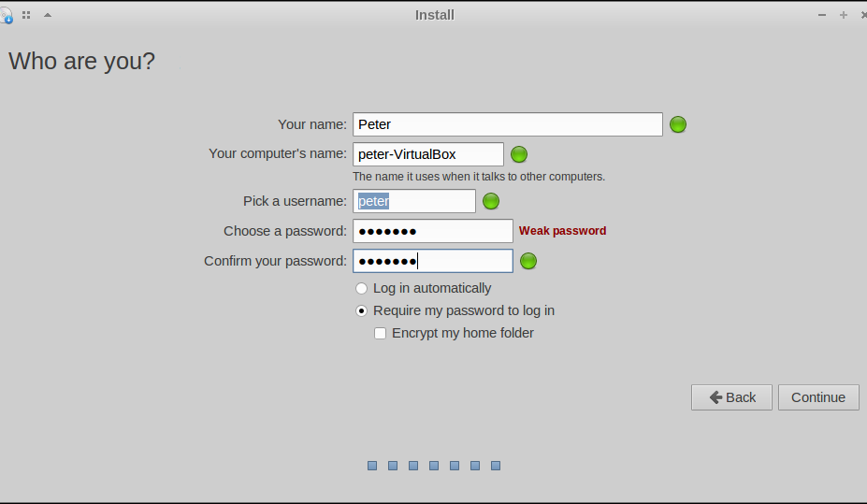Click the Pick a username field
This screenshot has height=504, width=867.
pyautogui.click(x=413, y=201)
